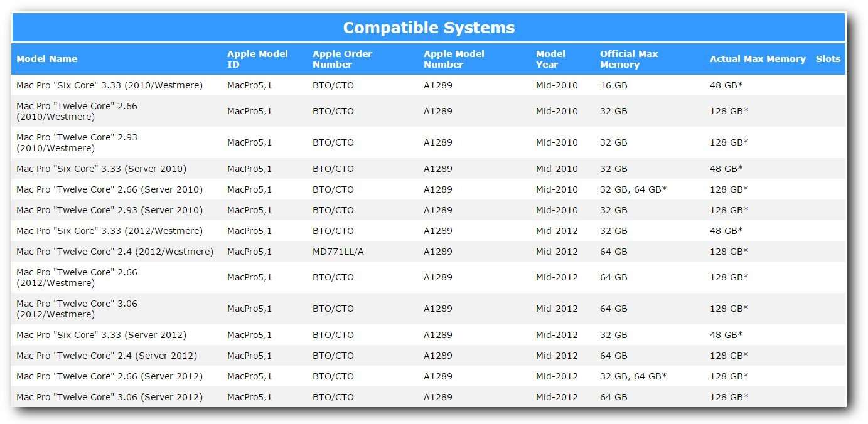
Task: Sort by the Model Name column header
Action: click(47, 59)
